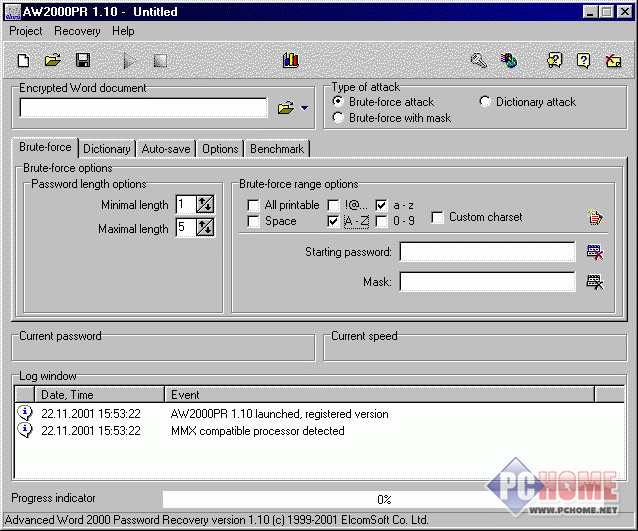Click the Event column header
Image resolution: width=638 pixels, height=531 pixels.
(380, 395)
